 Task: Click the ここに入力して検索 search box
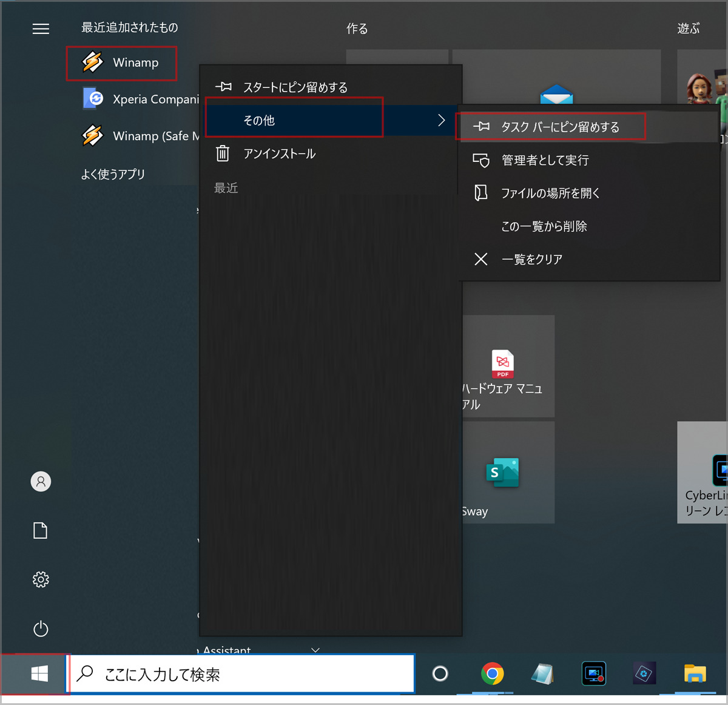pos(241,673)
